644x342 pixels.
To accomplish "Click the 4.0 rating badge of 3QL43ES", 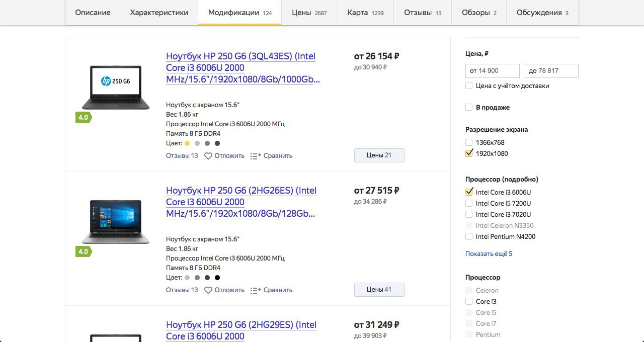I will click(84, 117).
